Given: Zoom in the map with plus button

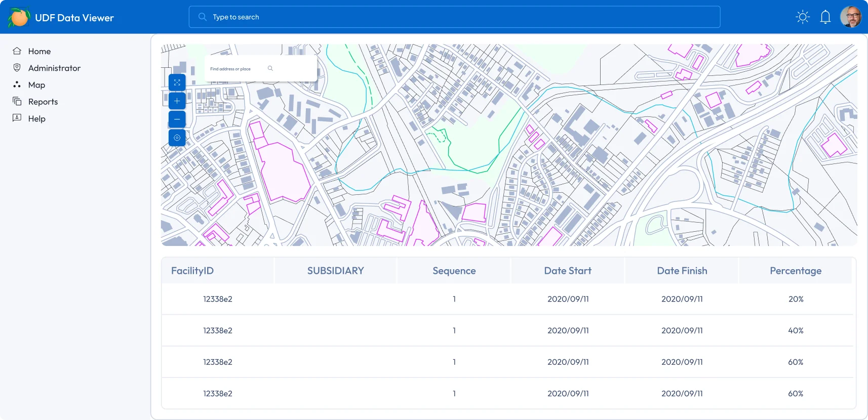Looking at the screenshot, I should point(177,101).
